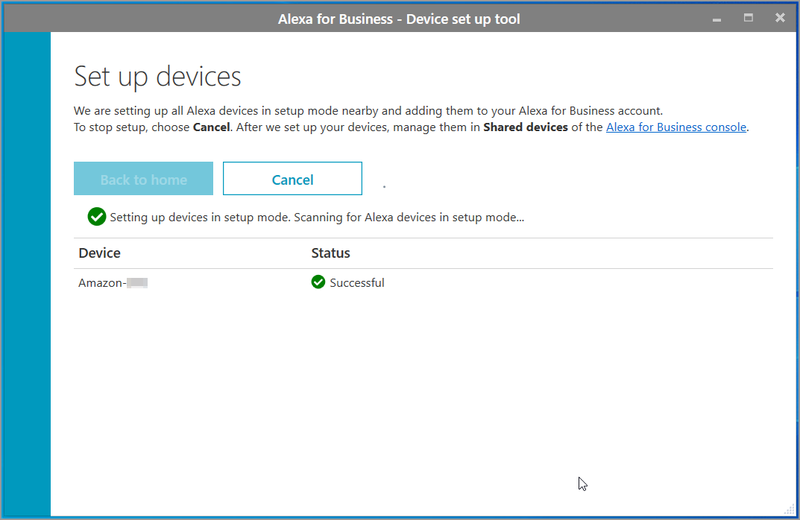Screen dimensions: 800x520
Task: Click the blurred device name suffix
Action: pyautogui.click(x=138, y=283)
